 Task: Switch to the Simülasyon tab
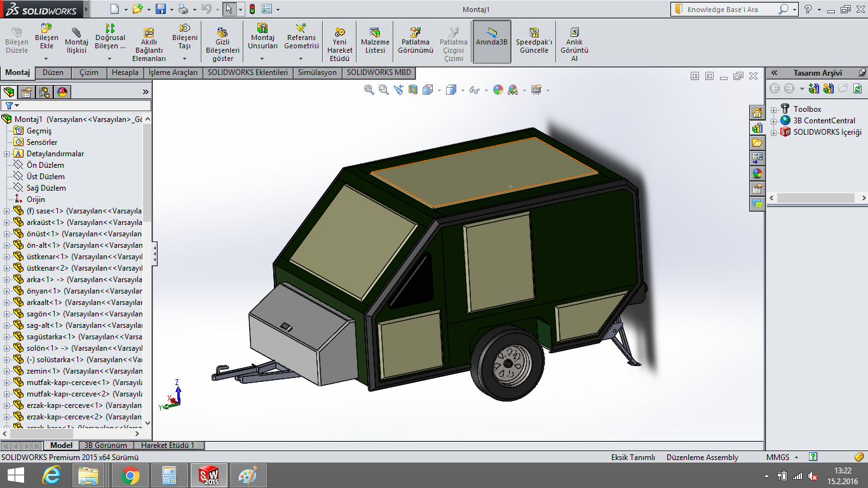click(317, 72)
